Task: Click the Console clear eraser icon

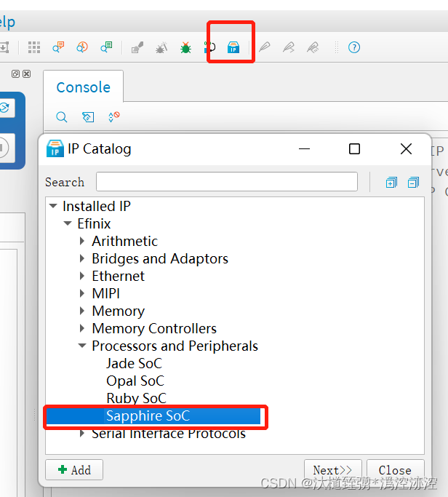Action: pos(88,117)
